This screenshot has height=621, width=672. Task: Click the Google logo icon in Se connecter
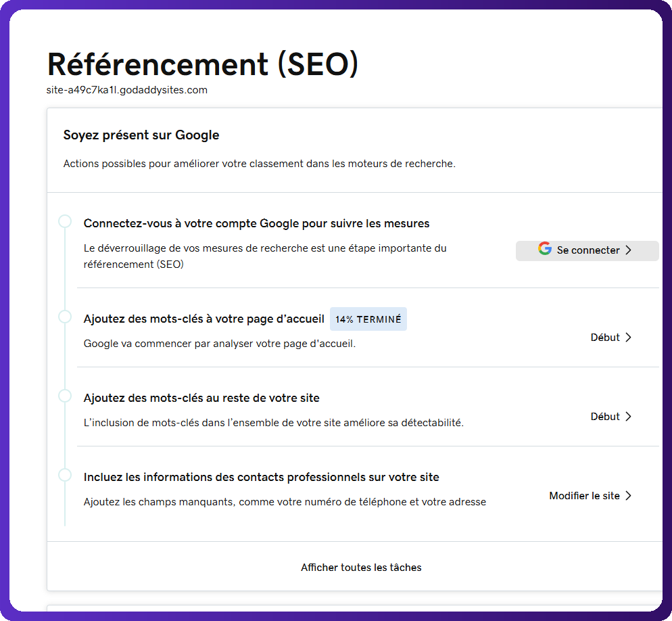[545, 248]
